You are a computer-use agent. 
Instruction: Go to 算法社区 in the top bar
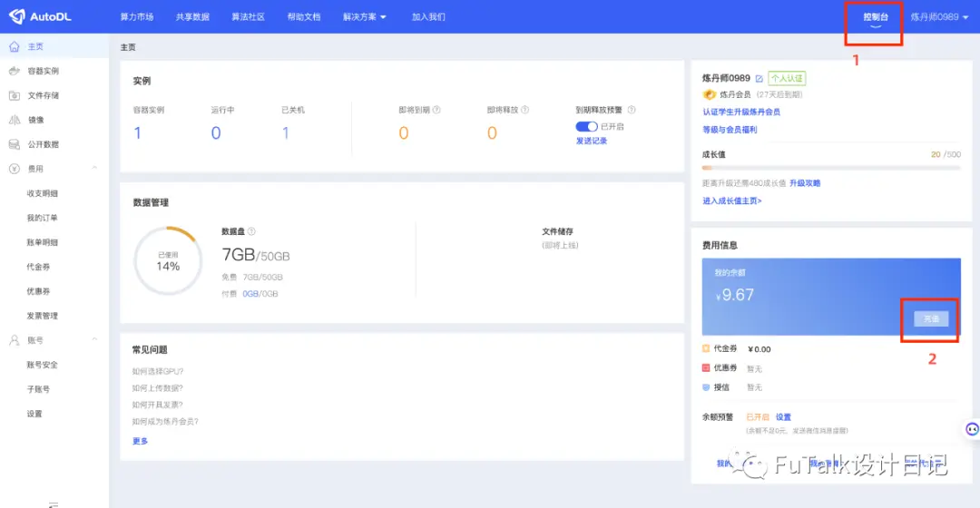248,17
